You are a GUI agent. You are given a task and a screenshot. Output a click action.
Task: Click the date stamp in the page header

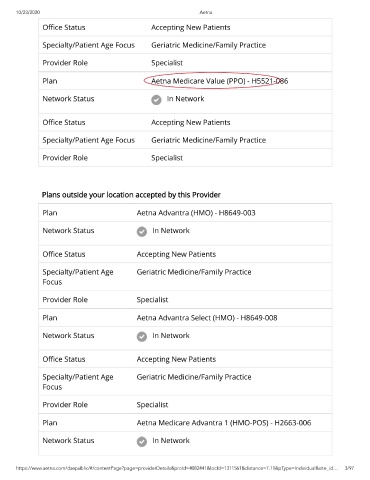click(28, 12)
